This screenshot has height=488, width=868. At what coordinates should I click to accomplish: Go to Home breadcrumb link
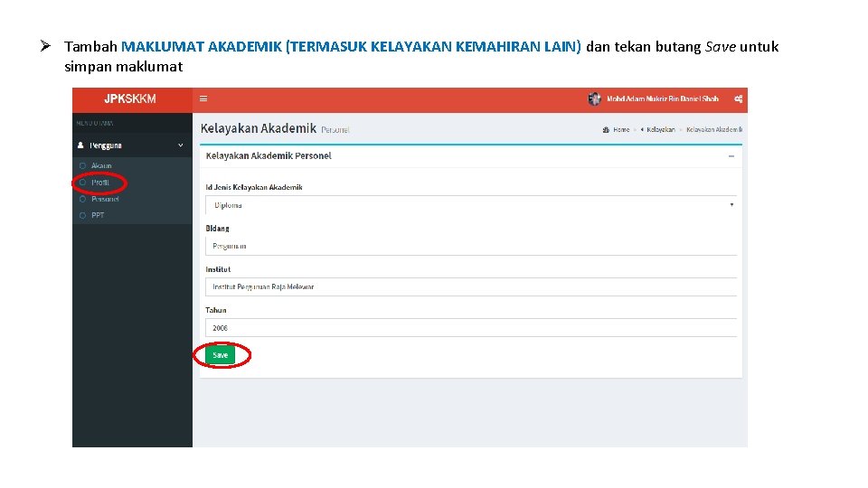[x=621, y=130]
